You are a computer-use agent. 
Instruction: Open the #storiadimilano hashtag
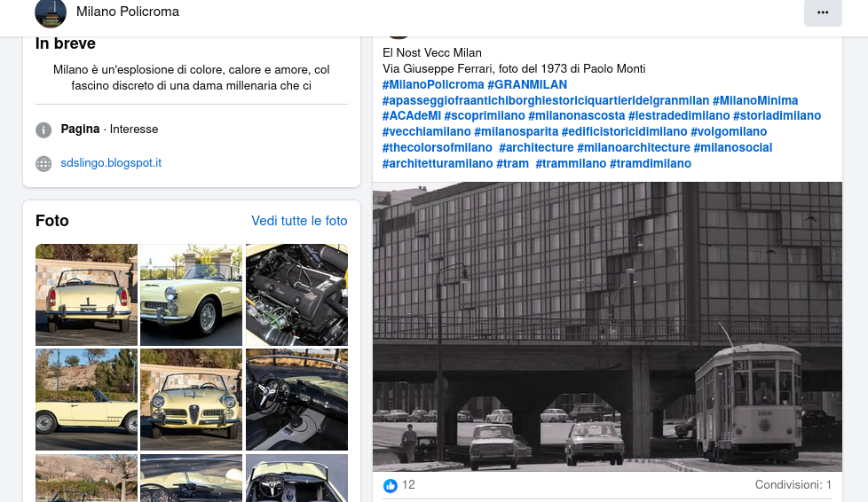tap(777, 115)
